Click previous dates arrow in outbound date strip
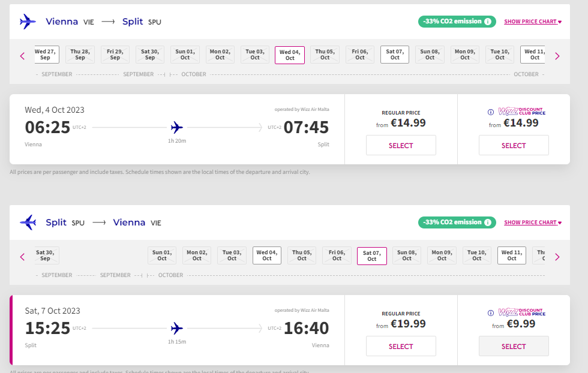The image size is (588, 373). [22, 56]
